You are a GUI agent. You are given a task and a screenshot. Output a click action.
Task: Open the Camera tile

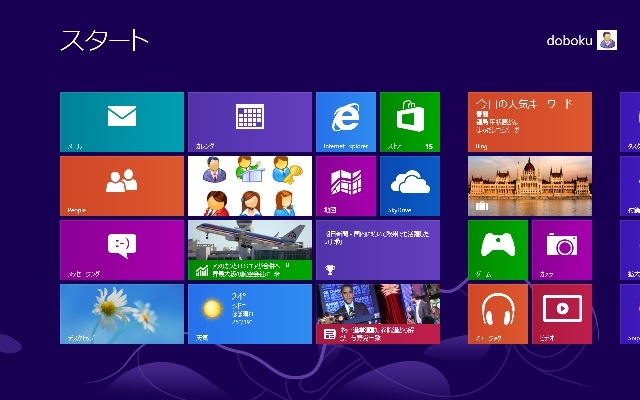coord(562,250)
